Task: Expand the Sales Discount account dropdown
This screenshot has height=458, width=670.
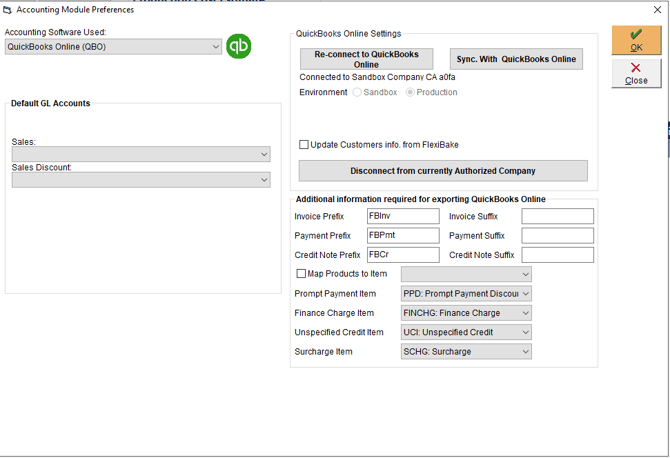Action: (x=141, y=180)
